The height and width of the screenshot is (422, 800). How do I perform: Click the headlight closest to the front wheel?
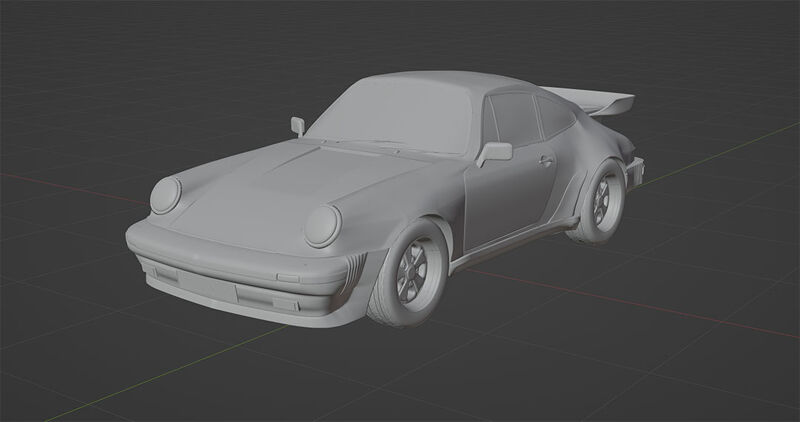(x=324, y=225)
